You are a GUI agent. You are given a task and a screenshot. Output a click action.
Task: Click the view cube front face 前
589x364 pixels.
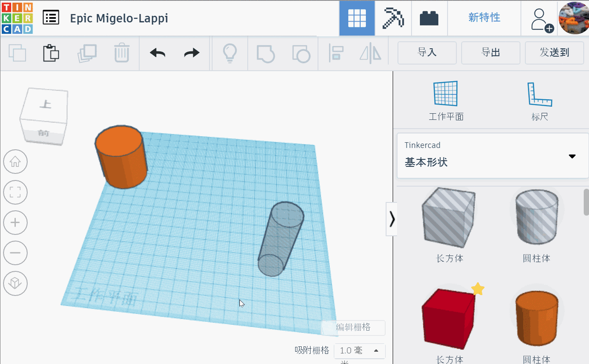point(43,133)
